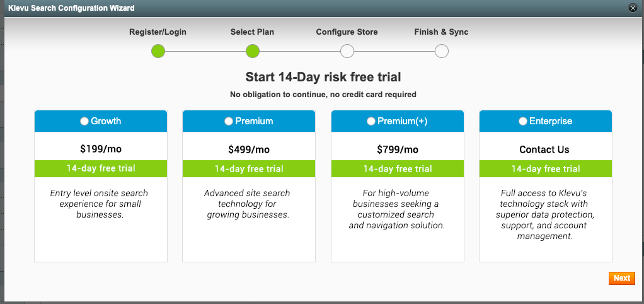
Task: Close the Klevu Search Configuration Wizard
Action: (x=633, y=8)
